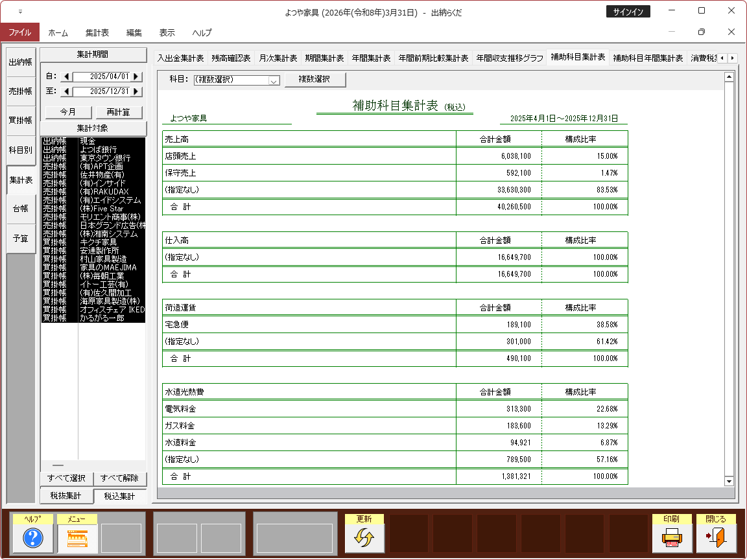Click the start date input field

[101, 76]
